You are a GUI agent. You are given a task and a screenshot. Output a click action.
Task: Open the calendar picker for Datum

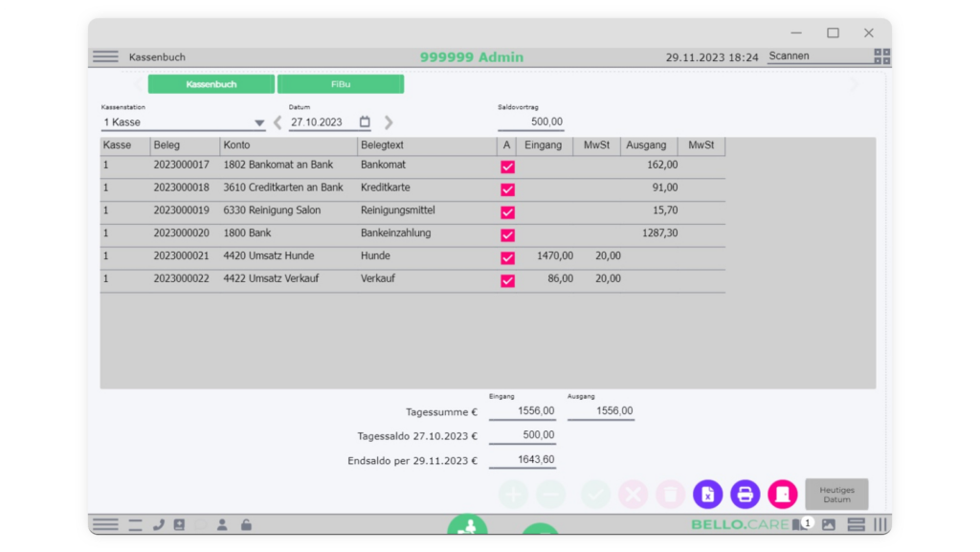[365, 121]
